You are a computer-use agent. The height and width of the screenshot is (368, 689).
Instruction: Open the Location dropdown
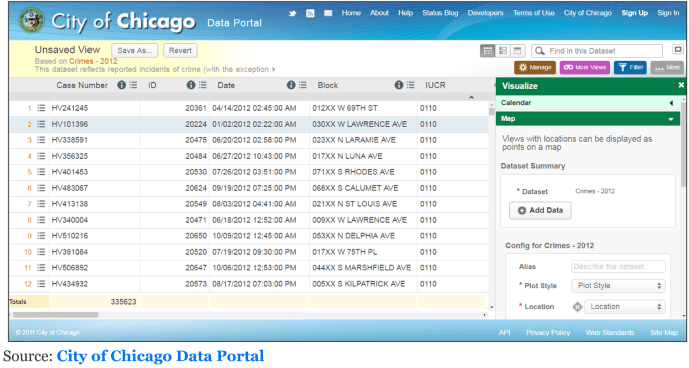(x=624, y=306)
